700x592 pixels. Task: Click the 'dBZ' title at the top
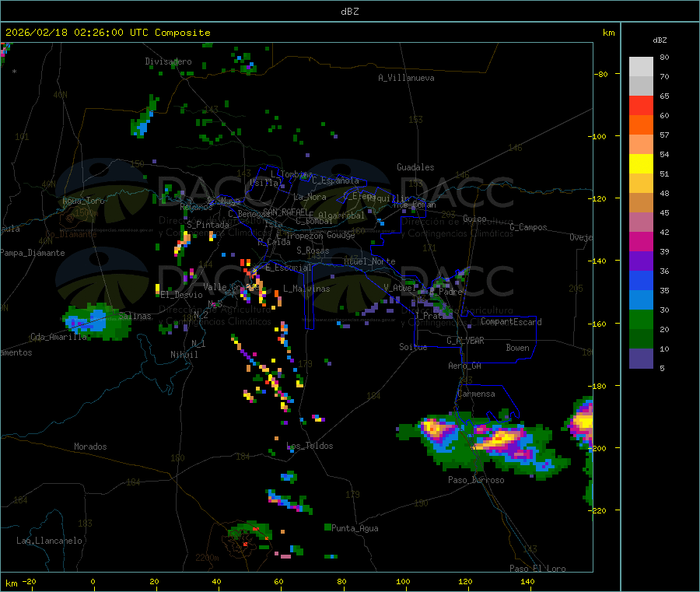coord(349,12)
